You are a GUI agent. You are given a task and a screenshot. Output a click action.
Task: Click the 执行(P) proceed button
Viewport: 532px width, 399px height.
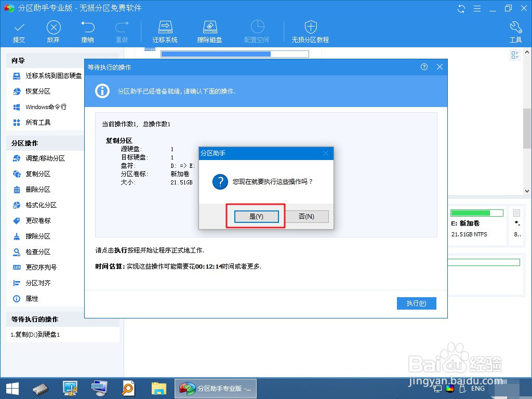(x=416, y=303)
